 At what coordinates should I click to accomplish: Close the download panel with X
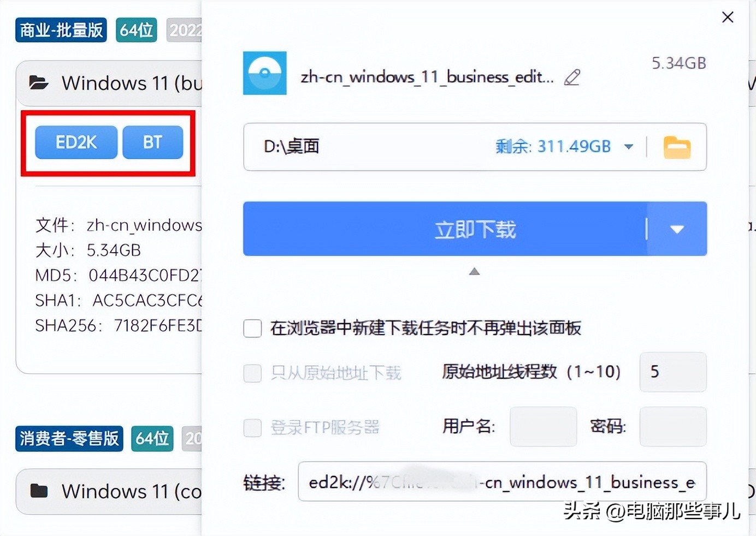[728, 17]
